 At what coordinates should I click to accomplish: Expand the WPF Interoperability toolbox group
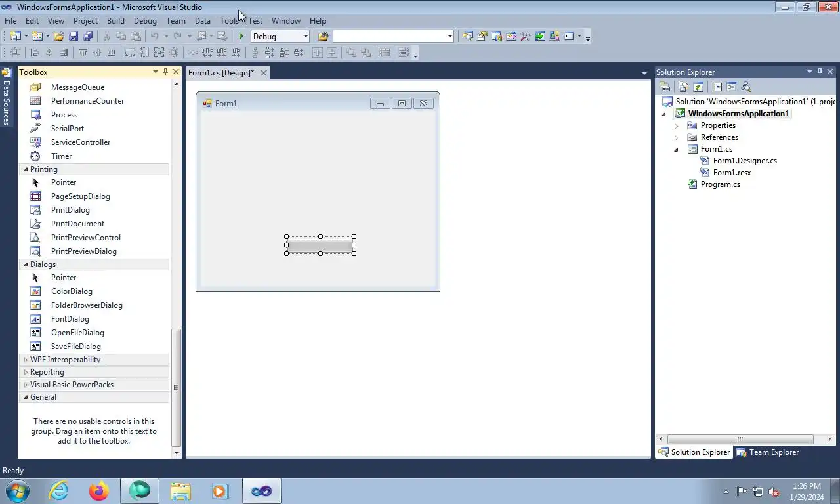pos(26,360)
